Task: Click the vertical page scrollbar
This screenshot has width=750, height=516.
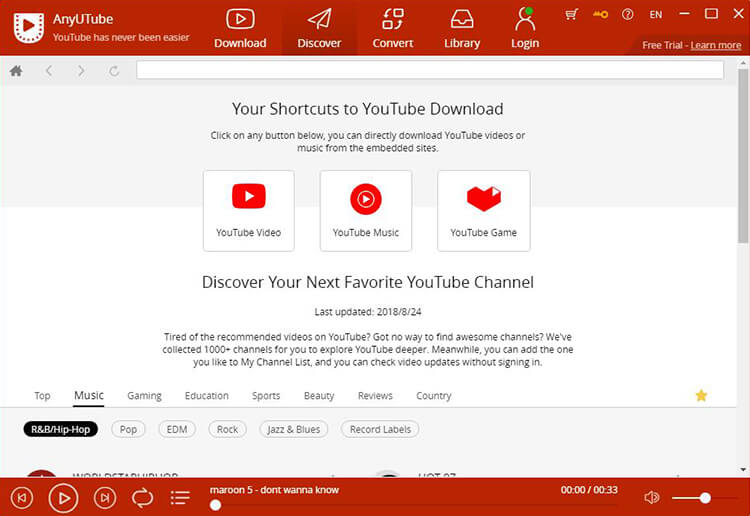Action: [743, 155]
